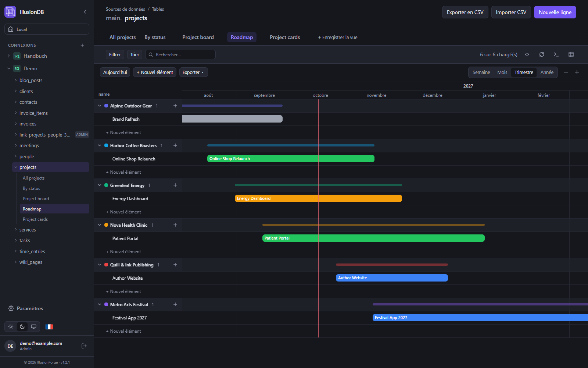Add item to Quill & Ink Publishing group

coord(175,265)
